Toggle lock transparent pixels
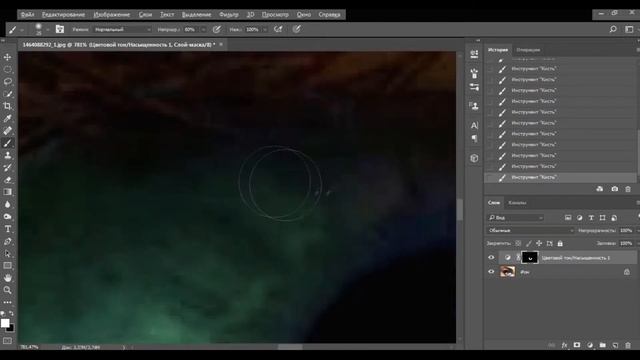This screenshot has width=640, height=360. point(518,243)
